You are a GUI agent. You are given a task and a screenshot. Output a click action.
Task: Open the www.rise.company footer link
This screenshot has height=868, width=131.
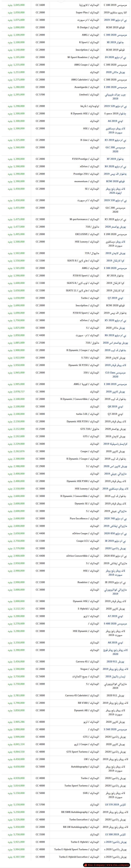118,865
